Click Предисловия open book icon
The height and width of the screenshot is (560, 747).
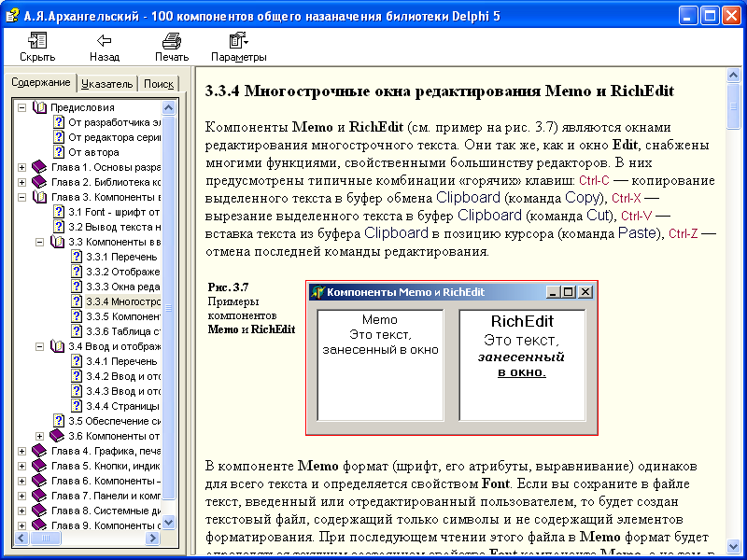tap(39, 107)
